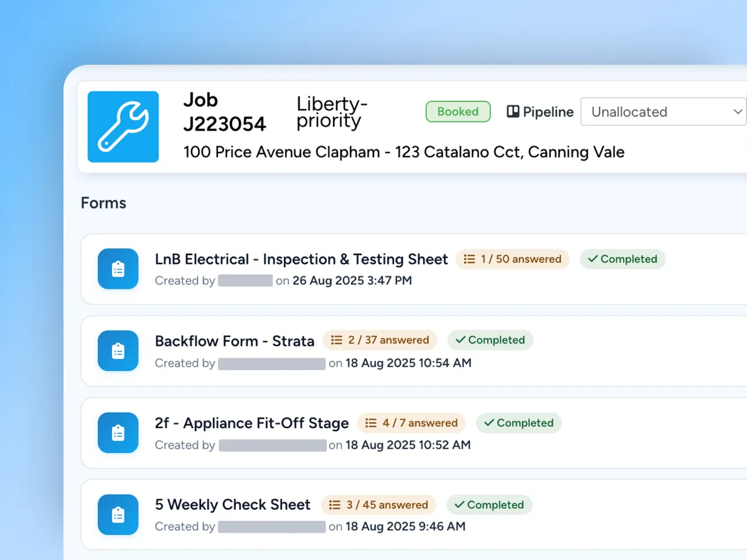The height and width of the screenshot is (560, 747).
Task: Click the 18 Aug 2025 9:46 AM timestamp
Action: [x=405, y=526]
